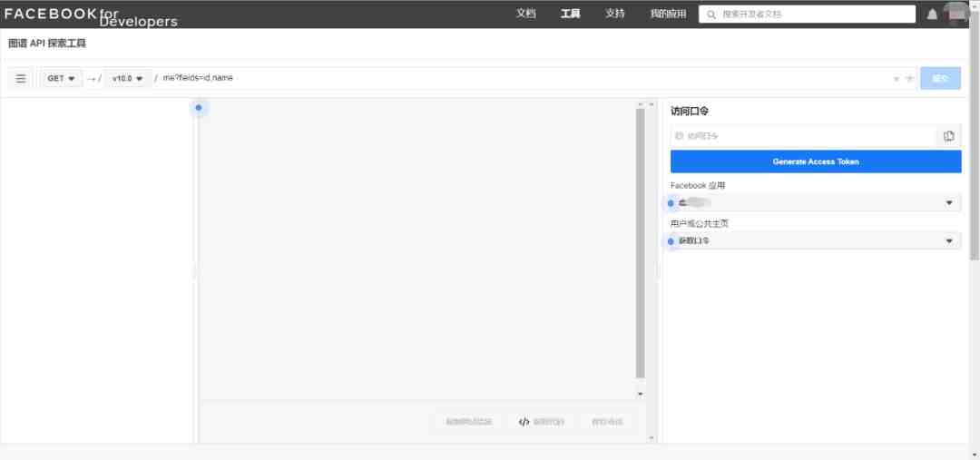The image size is (980, 460).
Task: Click the Facebook for Developers logo
Action: (91, 15)
